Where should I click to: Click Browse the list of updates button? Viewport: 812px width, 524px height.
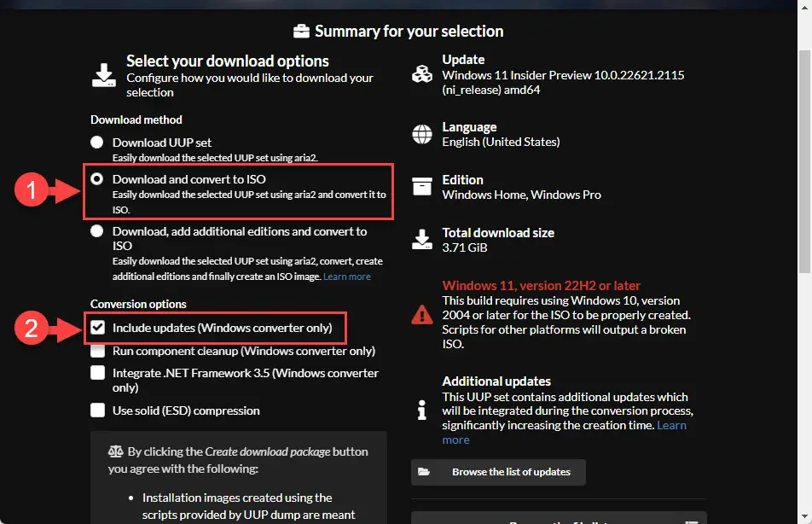click(498, 472)
